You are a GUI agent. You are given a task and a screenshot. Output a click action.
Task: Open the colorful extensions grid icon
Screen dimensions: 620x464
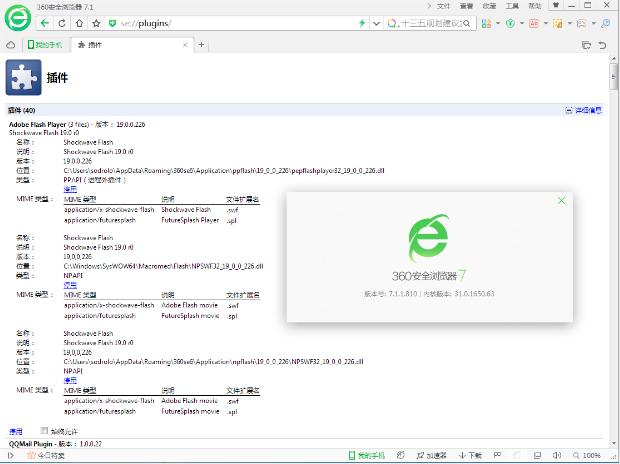coord(486,24)
